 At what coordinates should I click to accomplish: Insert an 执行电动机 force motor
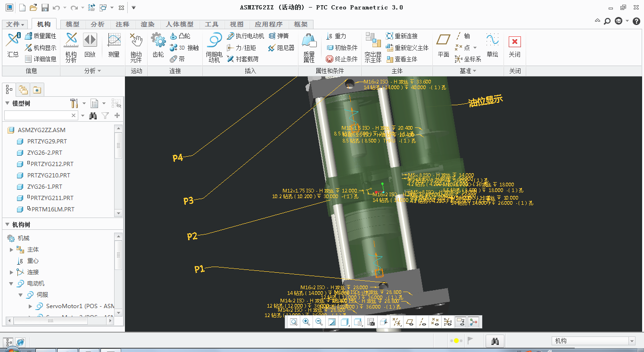(245, 36)
